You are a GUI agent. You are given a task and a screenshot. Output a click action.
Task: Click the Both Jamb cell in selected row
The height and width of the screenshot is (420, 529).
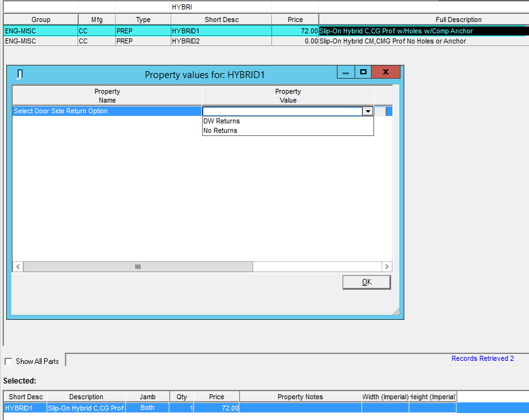coord(147,408)
